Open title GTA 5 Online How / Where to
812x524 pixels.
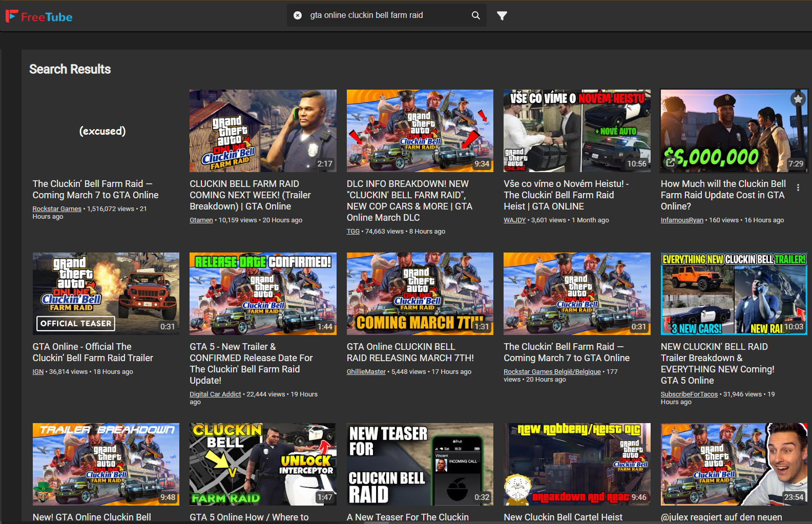(249, 517)
